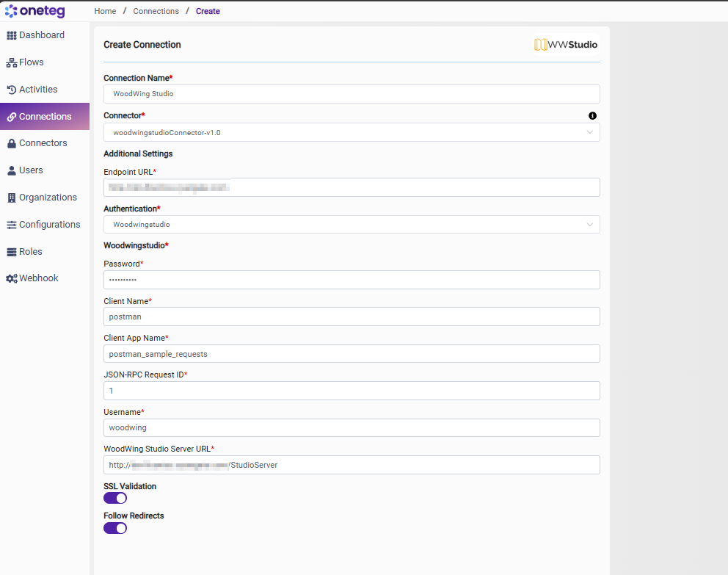Screen dimensions: 728x575
Task: Click the Configurations sliders icon
Action: [12, 225]
